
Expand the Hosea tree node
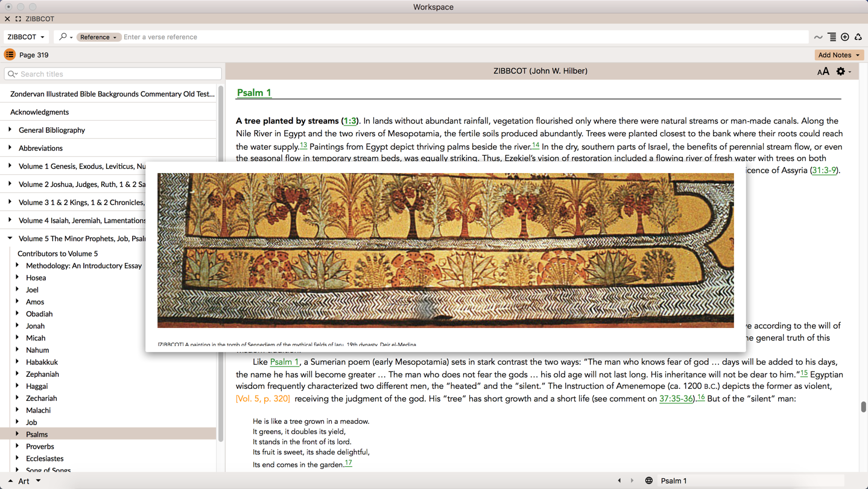coord(17,277)
